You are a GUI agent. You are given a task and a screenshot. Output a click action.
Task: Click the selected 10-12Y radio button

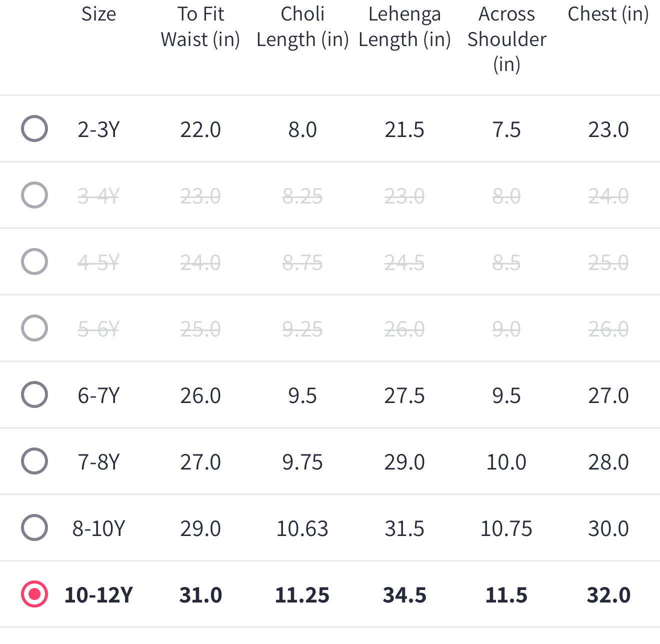pyautogui.click(x=34, y=594)
